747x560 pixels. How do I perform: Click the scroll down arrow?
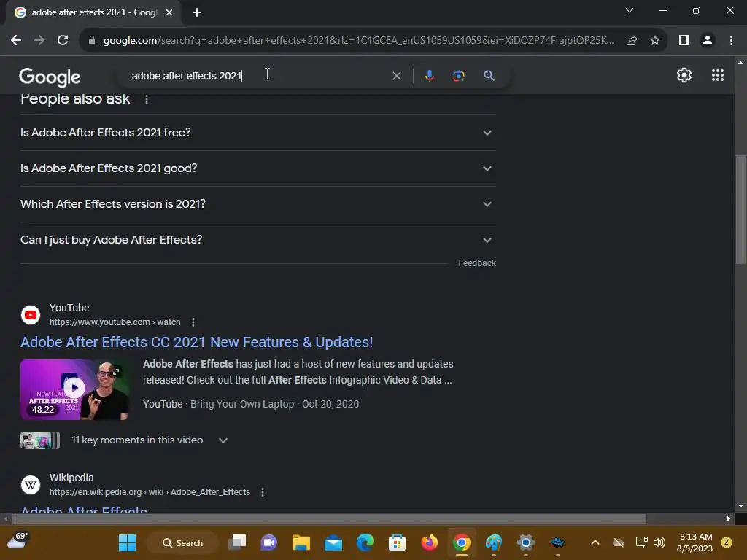pos(740,506)
